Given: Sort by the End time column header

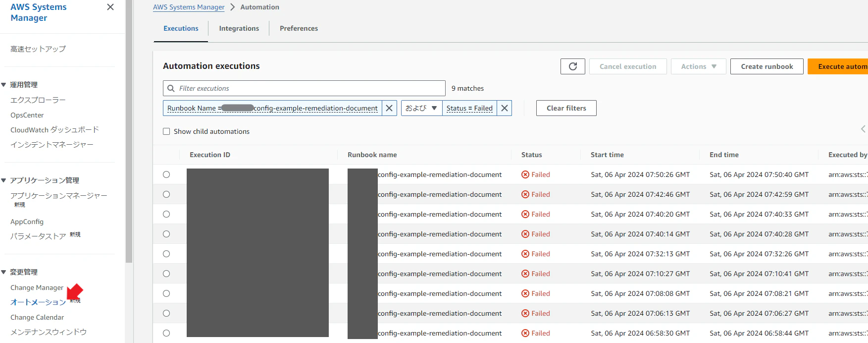Looking at the screenshot, I should point(724,155).
